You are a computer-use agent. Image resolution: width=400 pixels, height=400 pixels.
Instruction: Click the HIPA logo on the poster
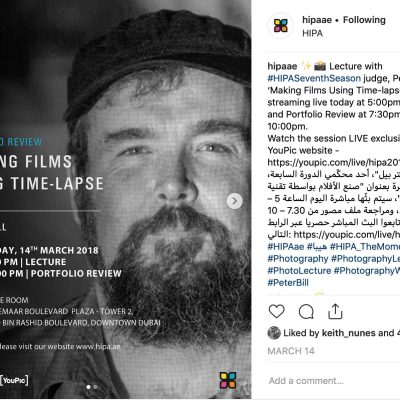click(228, 380)
